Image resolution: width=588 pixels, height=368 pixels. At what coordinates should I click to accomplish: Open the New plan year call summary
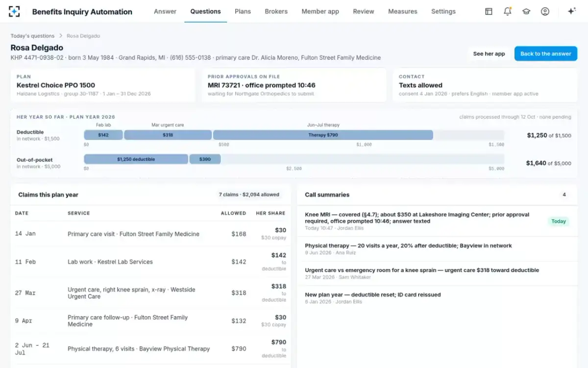(437, 298)
